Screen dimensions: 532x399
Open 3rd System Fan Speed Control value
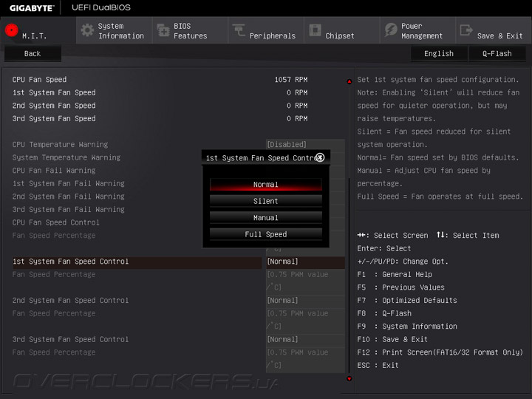[305, 340]
